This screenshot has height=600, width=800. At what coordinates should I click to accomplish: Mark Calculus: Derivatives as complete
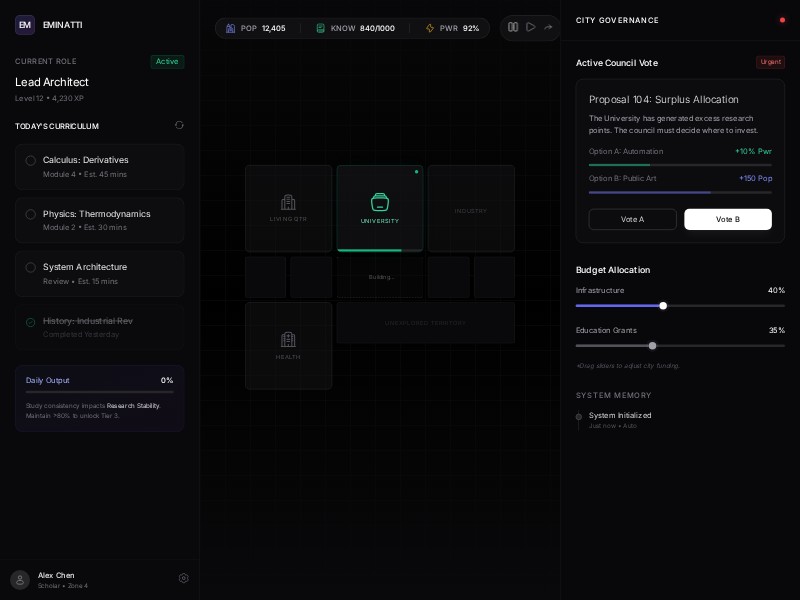coord(32,160)
